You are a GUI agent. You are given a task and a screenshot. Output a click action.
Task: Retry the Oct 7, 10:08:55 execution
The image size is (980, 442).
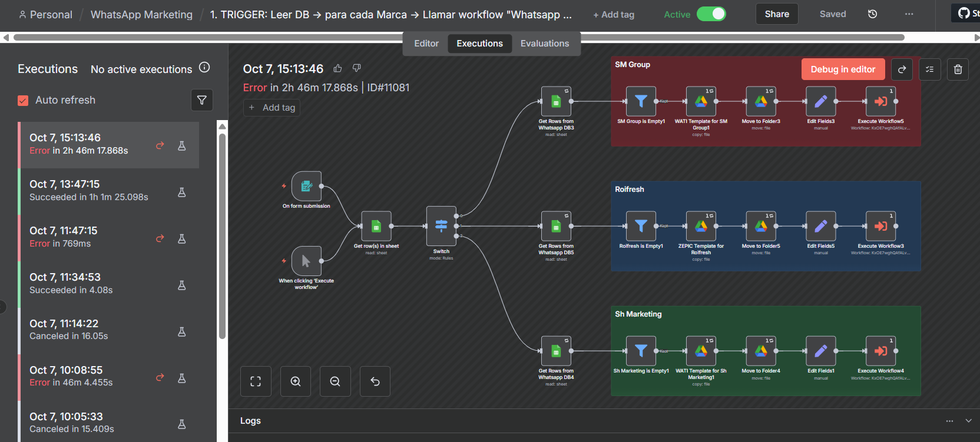[160, 377]
